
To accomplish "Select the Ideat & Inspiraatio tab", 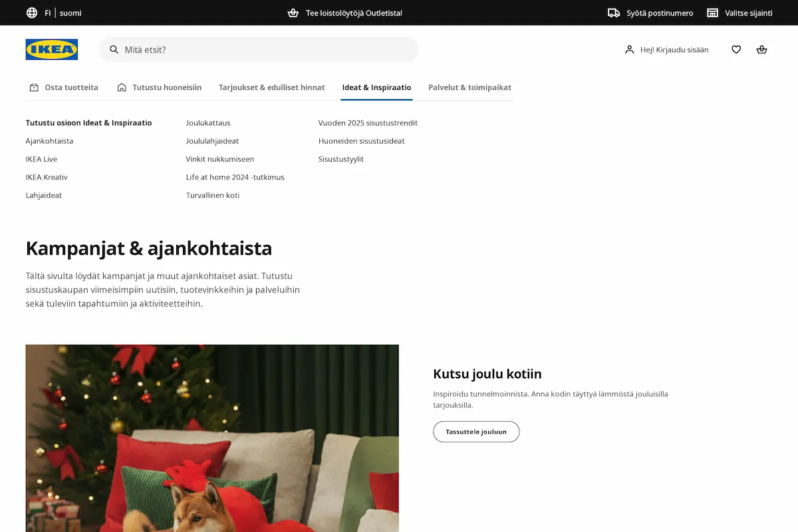I will [x=376, y=87].
